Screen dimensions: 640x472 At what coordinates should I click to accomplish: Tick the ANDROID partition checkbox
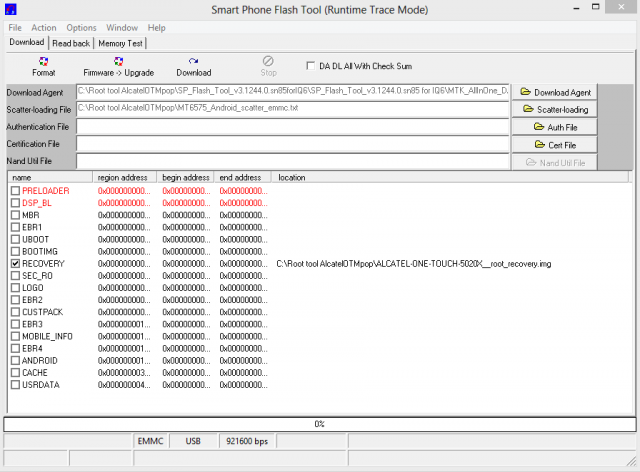(15, 360)
